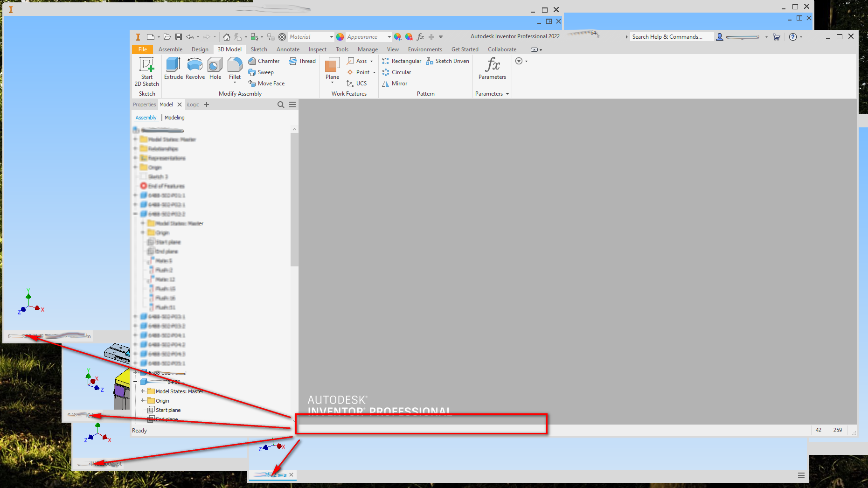Select the Thread tool
This screenshot has height=488, width=868.
(x=302, y=61)
